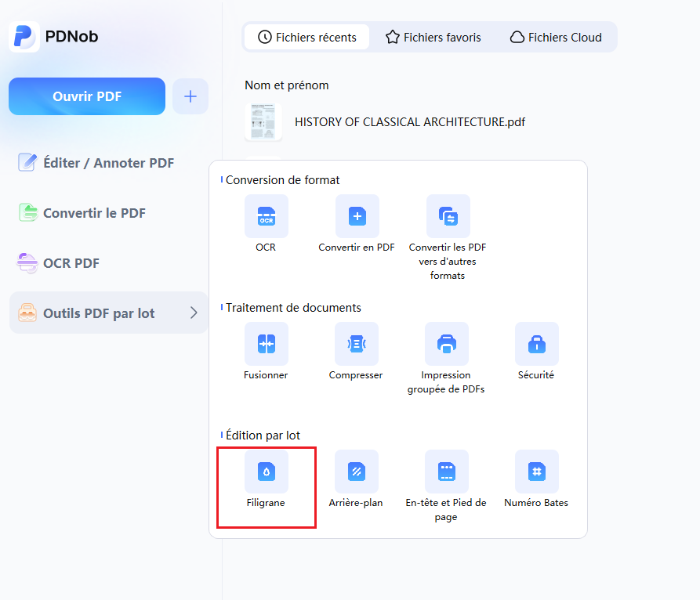
Task: Select the Convertir en PDF tool
Action: coord(357,216)
